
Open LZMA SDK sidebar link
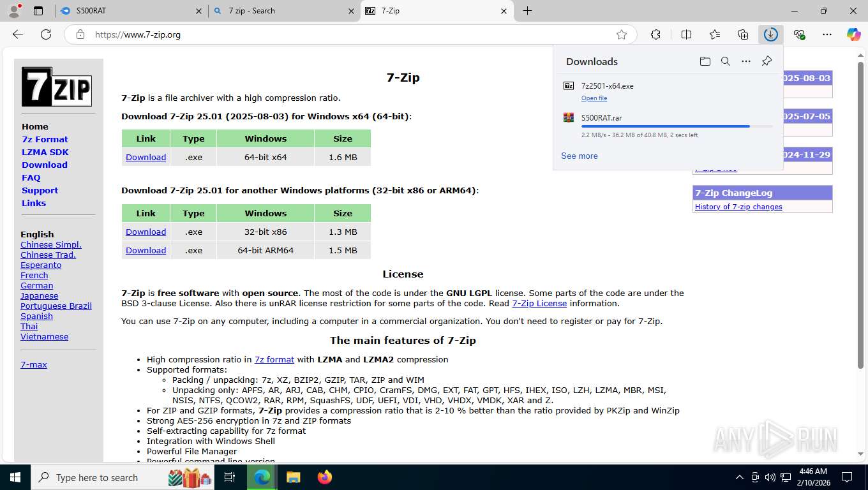click(45, 152)
